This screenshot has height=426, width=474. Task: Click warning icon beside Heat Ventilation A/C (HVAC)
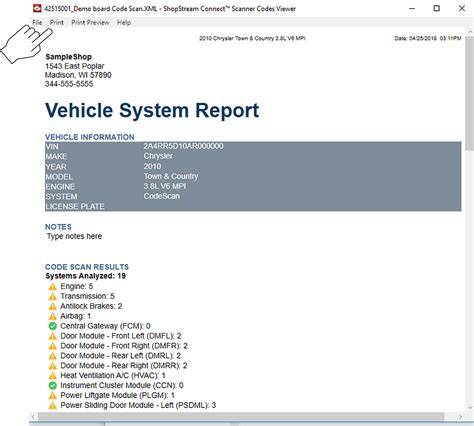(53, 376)
